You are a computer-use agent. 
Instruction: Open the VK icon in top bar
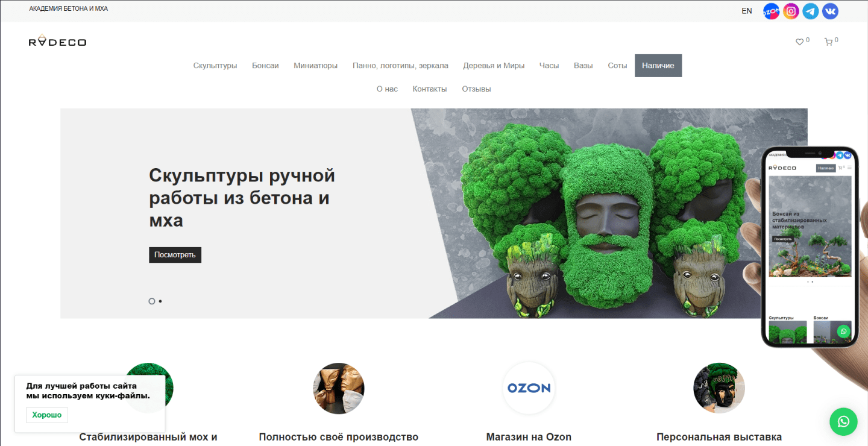(x=831, y=11)
